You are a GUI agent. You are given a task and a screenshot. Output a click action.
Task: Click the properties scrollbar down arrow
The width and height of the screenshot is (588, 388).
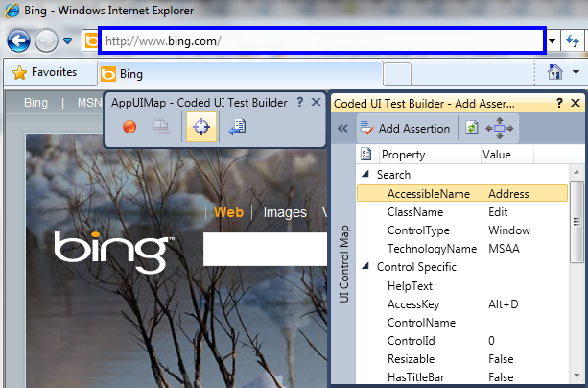[x=576, y=376]
